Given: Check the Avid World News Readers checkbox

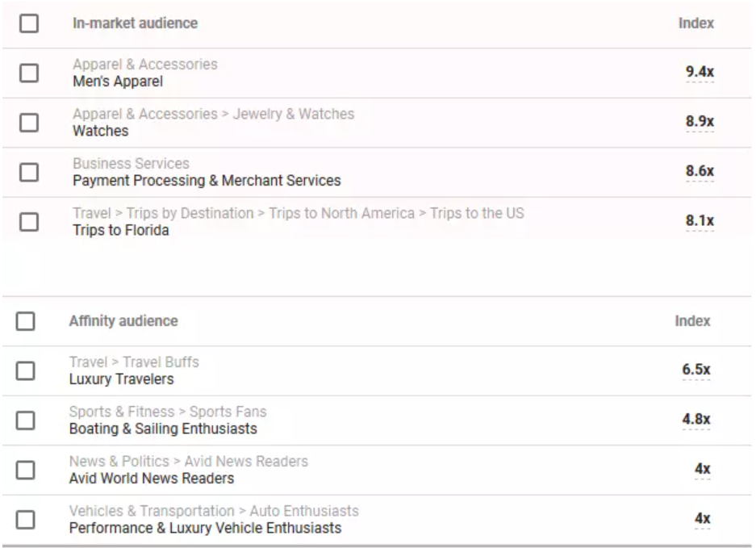Looking at the screenshot, I should (26, 470).
